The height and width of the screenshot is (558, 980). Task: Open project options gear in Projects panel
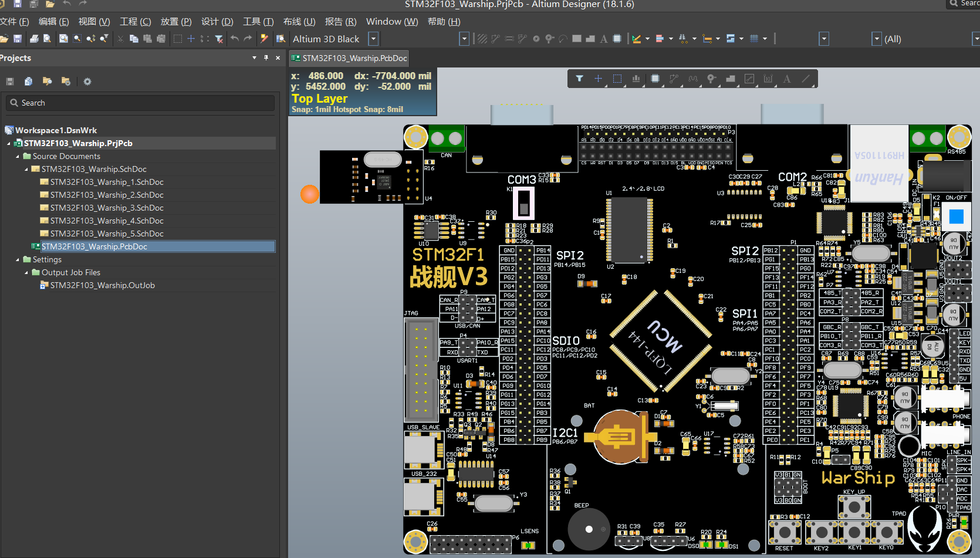(x=87, y=82)
